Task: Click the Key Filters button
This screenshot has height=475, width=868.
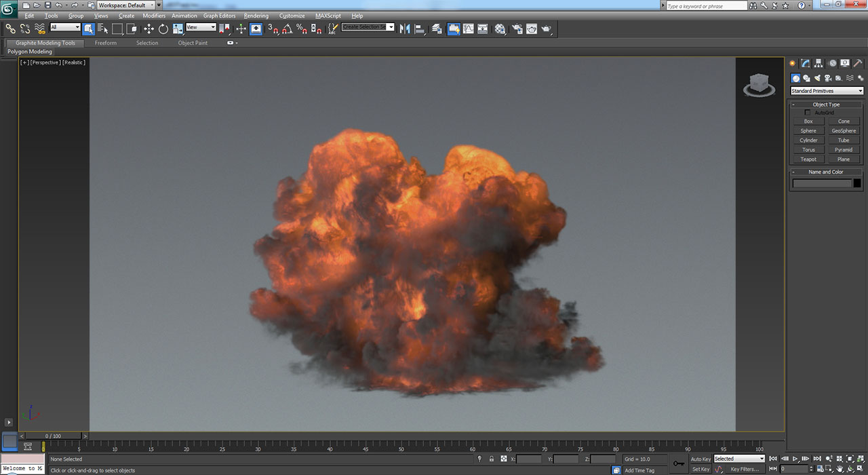Action: [744, 469]
